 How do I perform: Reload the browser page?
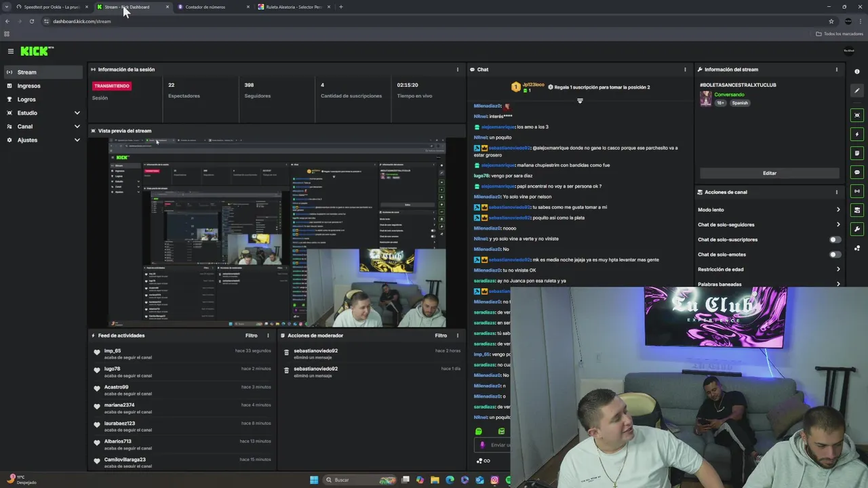click(x=31, y=21)
